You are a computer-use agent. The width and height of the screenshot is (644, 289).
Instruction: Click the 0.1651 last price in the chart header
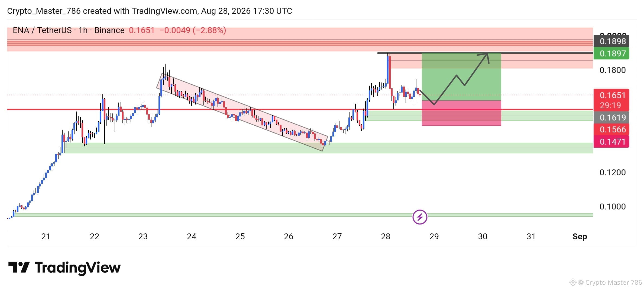142,30
